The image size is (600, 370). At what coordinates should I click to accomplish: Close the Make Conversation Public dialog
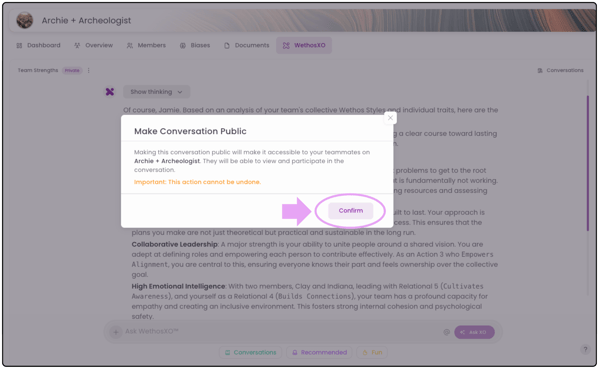pyautogui.click(x=390, y=118)
